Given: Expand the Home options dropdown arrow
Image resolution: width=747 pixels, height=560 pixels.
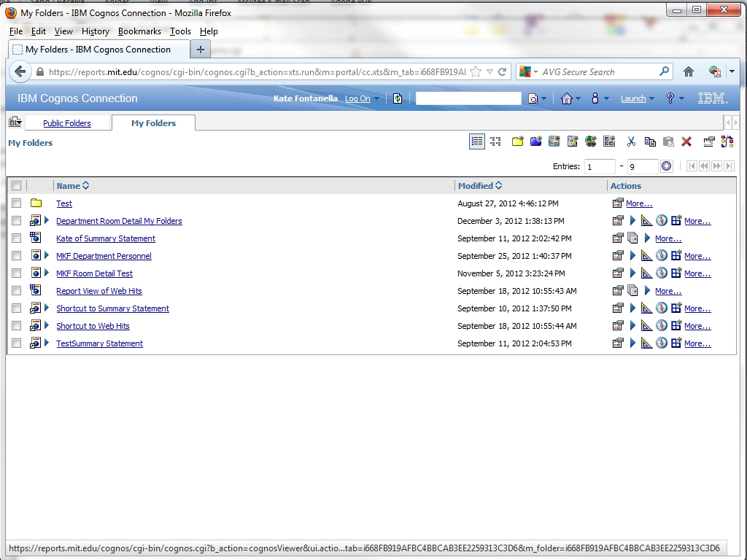Looking at the screenshot, I should click(x=578, y=98).
